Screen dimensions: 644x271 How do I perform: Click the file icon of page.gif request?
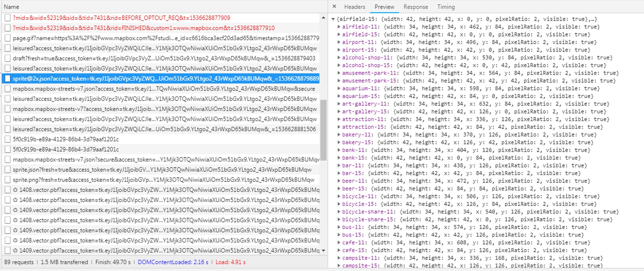8,38
